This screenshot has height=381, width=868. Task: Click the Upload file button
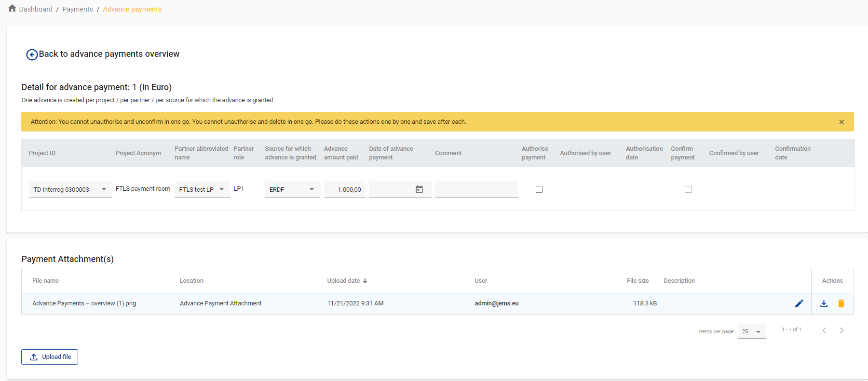coord(50,357)
